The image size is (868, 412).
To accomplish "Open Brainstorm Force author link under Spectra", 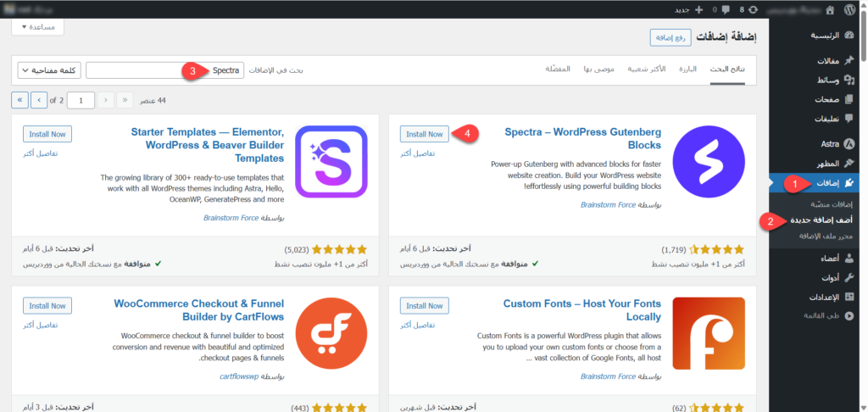I will 608,205.
